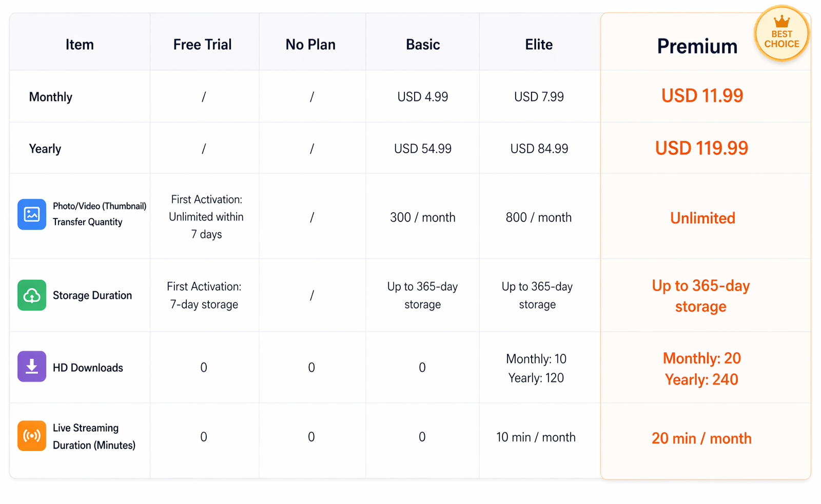This screenshot has width=821, height=504.
Task: Click Basic monthly price USD 4.99
Action: coord(423,97)
